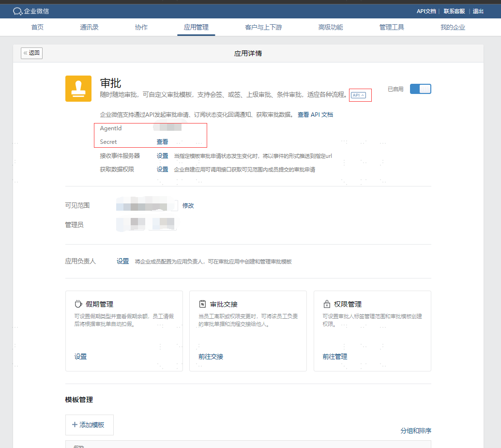Click the 返回 back arrow button
Image resolution: width=501 pixels, height=448 pixels.
31,53
